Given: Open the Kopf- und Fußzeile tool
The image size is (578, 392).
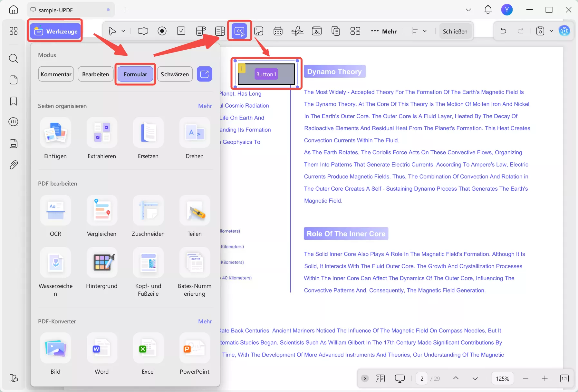Looking at the screenshot, I should pyautogui.click(x=148, y=272).
